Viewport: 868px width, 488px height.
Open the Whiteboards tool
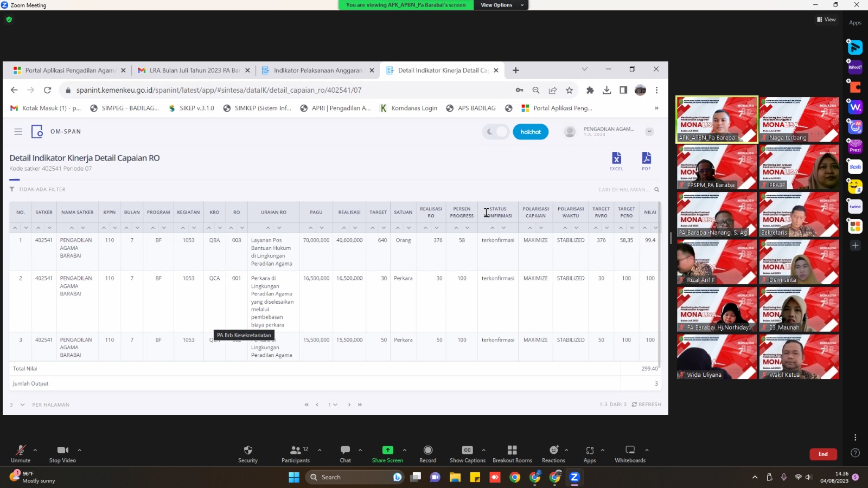coord(630,450)
